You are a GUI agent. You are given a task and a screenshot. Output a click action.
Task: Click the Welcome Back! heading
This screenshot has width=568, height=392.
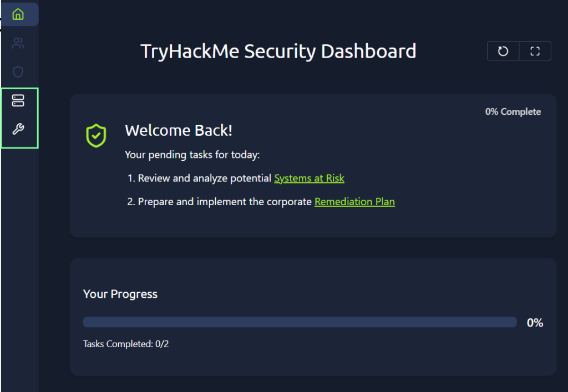coord(179,130)
